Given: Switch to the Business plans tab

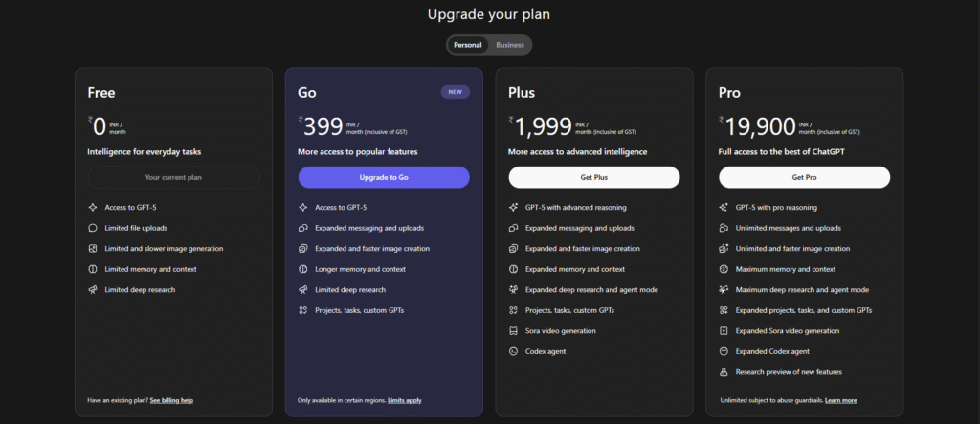Looking at the screenshot, I should click(x=509, y=45).
